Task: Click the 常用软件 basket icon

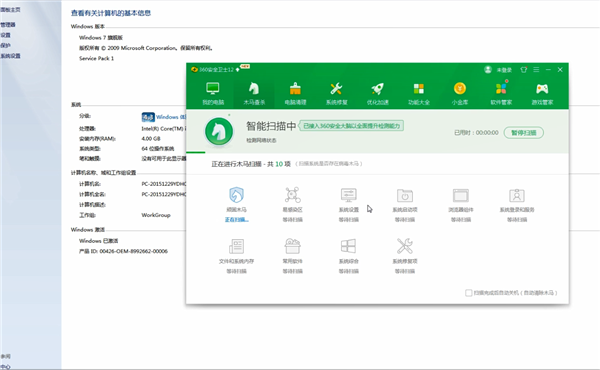Action: coord(292,246)
